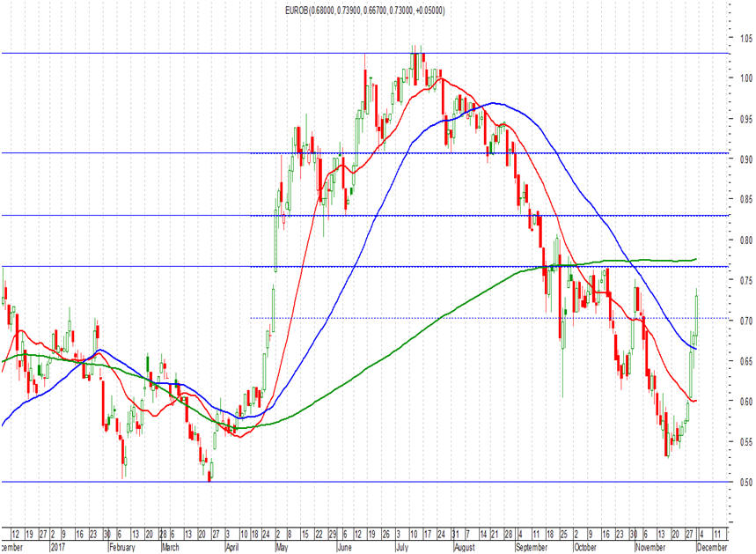Select the October month label
The width and height of the screenshot is (756, 554).
tap(586, 547)
